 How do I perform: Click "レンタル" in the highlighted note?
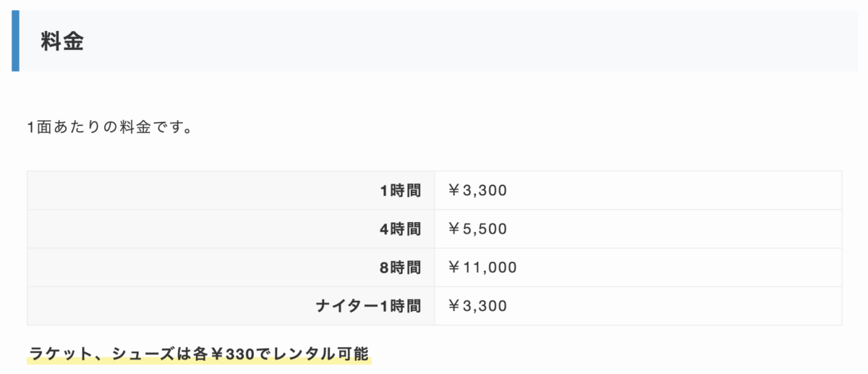pyautogui.click(x=297, y=354)
